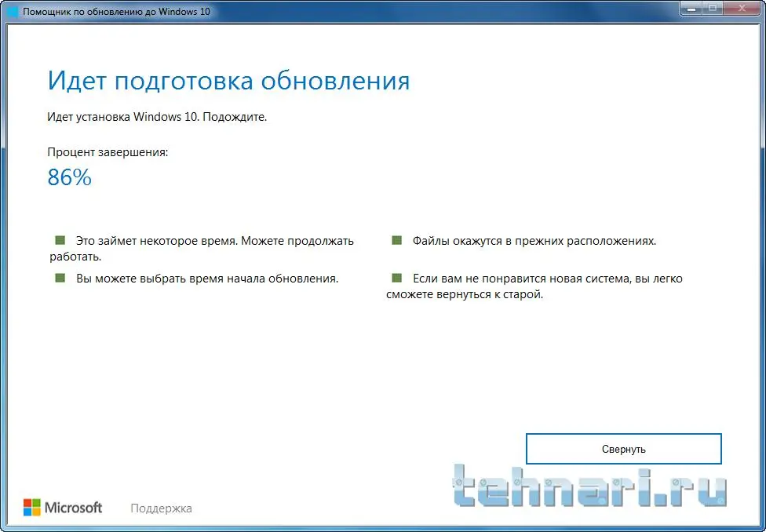
Task: Select the 86% completion value
Action: (69, 177)
